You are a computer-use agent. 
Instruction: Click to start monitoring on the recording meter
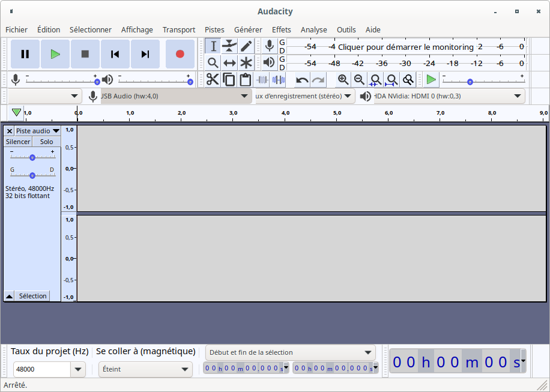[406, 47]
